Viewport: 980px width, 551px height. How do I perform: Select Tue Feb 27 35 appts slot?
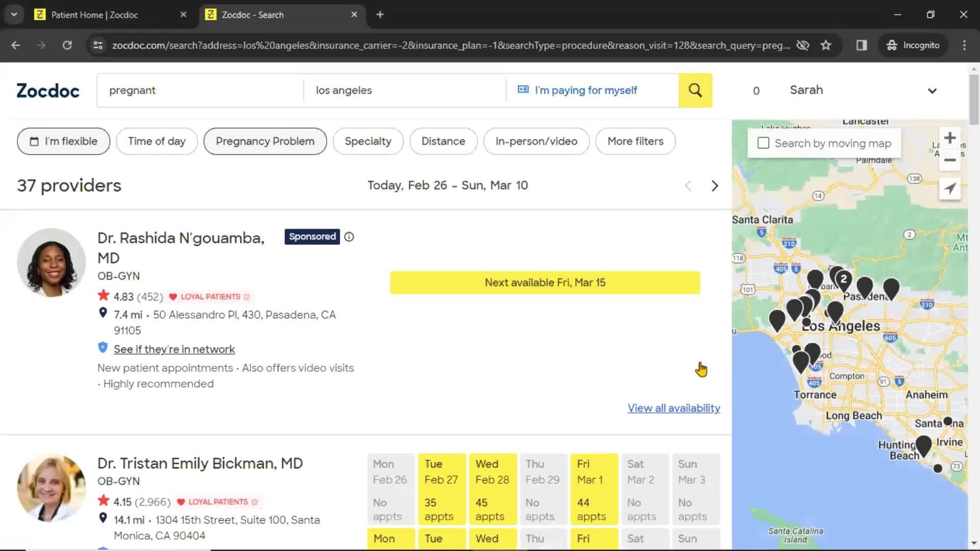pos(442,489)
